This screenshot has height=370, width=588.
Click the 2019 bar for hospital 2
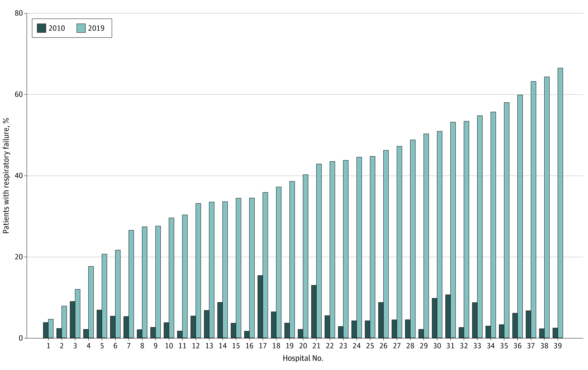tap(64, 322)
